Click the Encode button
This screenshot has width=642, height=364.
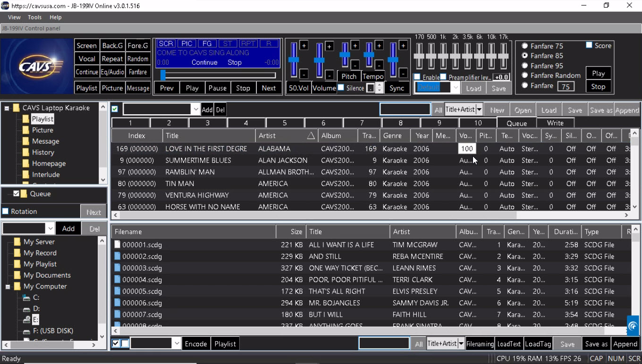pyautogui.click(x=196, y=344)
